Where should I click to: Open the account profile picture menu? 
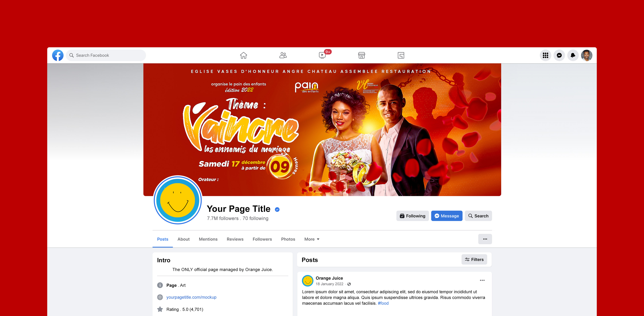click(x=586, y=55)
